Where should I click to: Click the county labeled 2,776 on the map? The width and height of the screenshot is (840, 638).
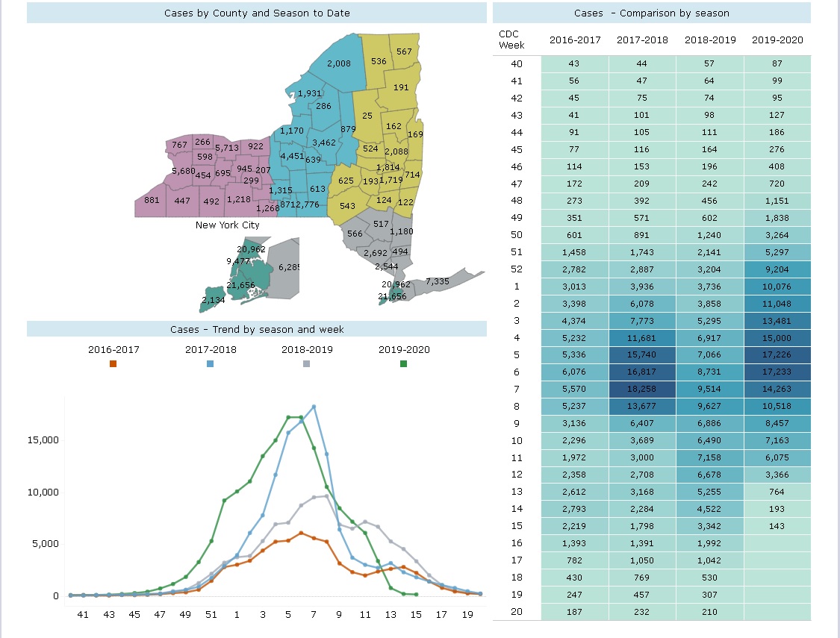pyautogui.click(x=307, y=204)
